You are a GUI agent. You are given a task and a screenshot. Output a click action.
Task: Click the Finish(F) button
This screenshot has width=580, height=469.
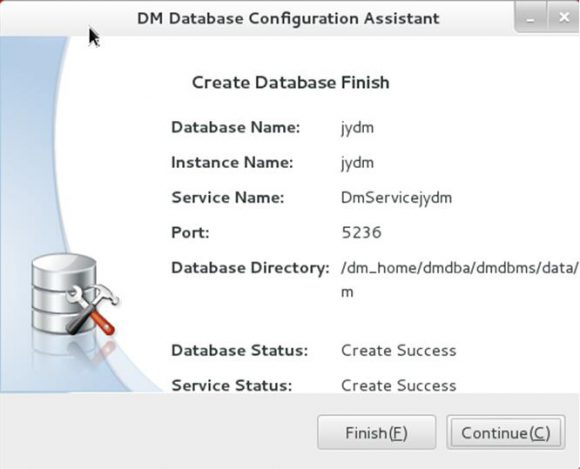377,432
